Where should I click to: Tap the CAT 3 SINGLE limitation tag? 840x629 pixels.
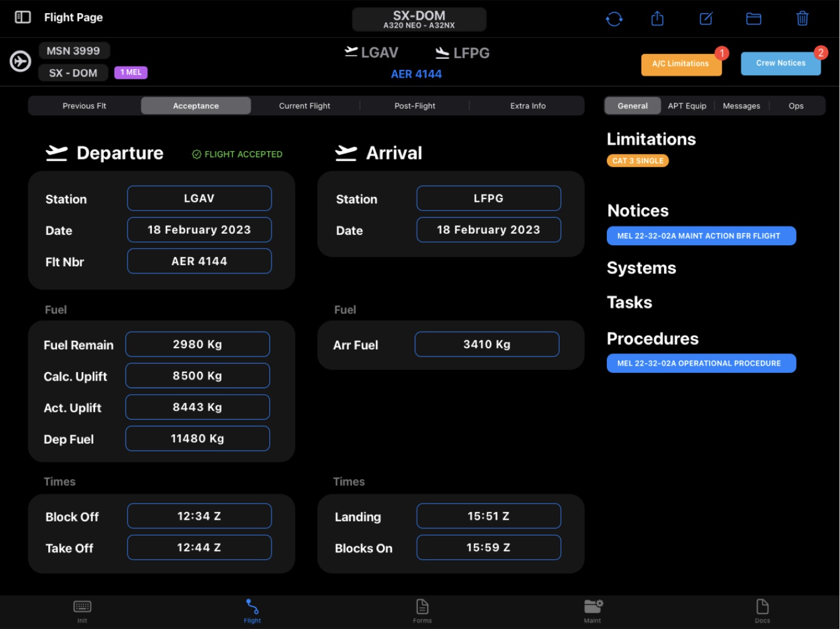point(638,161)
